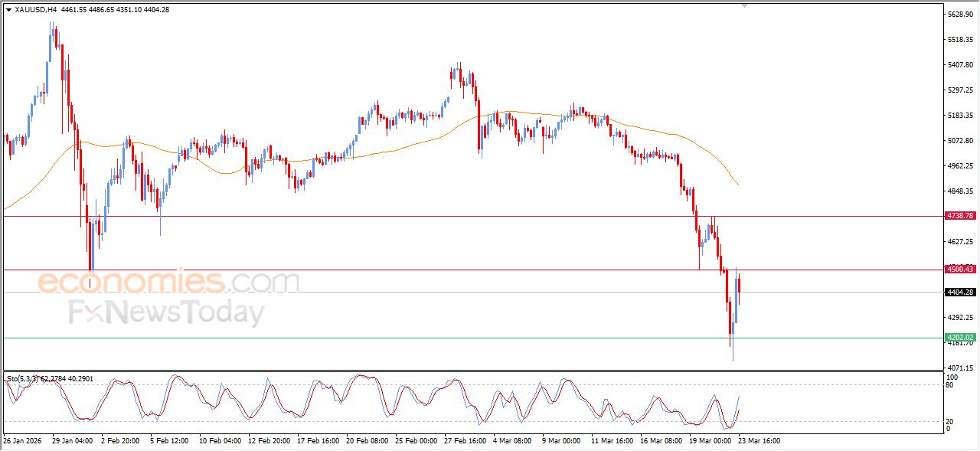Image resolution: width=980 pixels, height=451 pixels.
Task: Click stochastic axis value 100
Action: [x=953, y=378]
